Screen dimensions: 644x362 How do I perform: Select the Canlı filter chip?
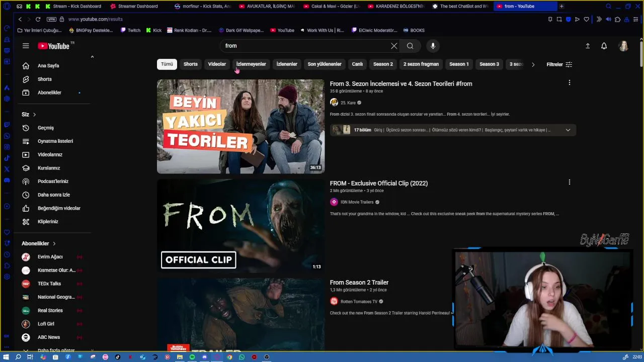(357, 64)
